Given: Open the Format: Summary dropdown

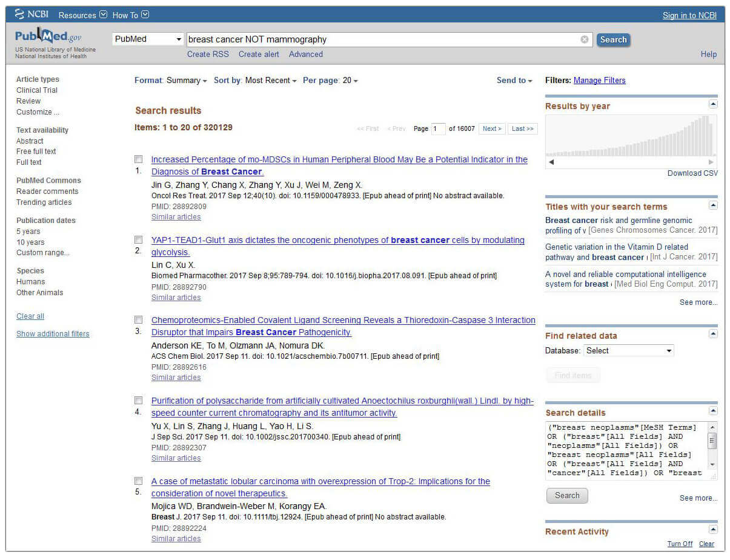Looking at the screenshot, I should 170,81.
